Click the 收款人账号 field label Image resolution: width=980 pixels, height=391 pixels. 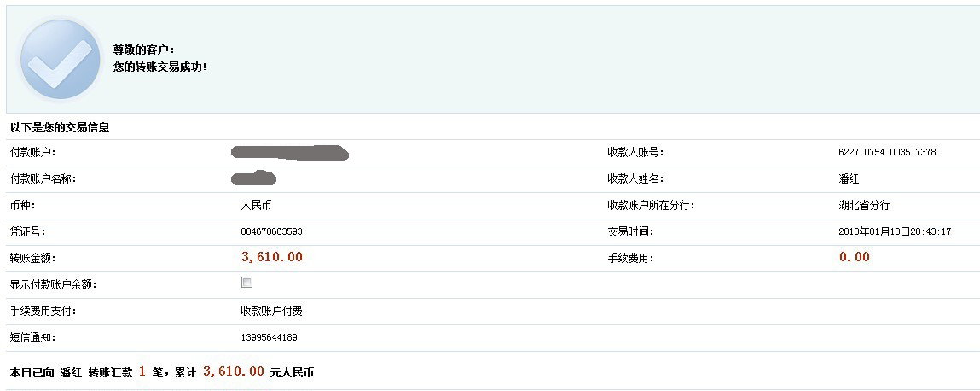click(635, 152)
